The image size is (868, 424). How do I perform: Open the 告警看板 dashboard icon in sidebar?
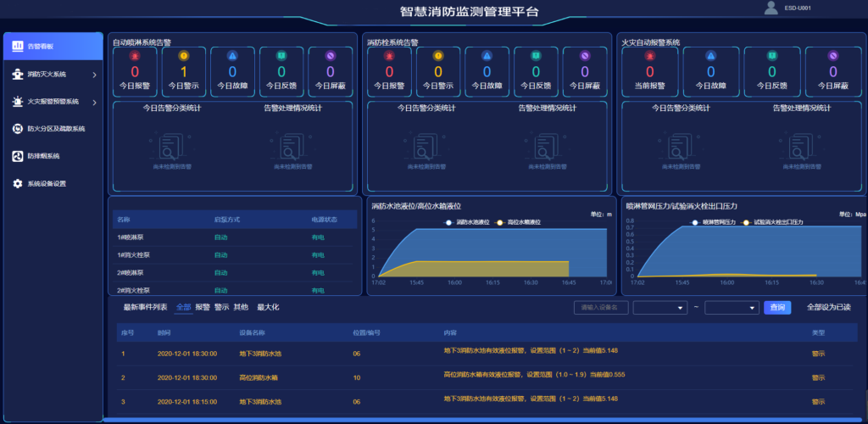coord(18,47)
